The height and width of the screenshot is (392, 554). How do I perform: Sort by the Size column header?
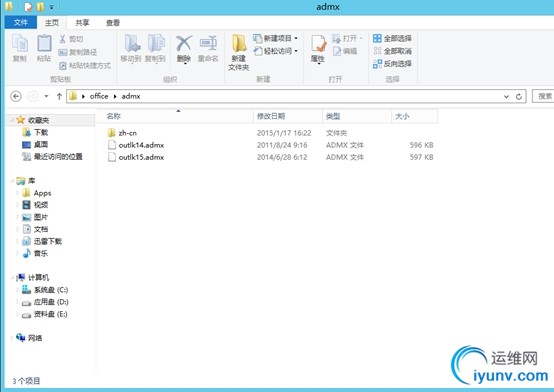click(x=414, y=116)
